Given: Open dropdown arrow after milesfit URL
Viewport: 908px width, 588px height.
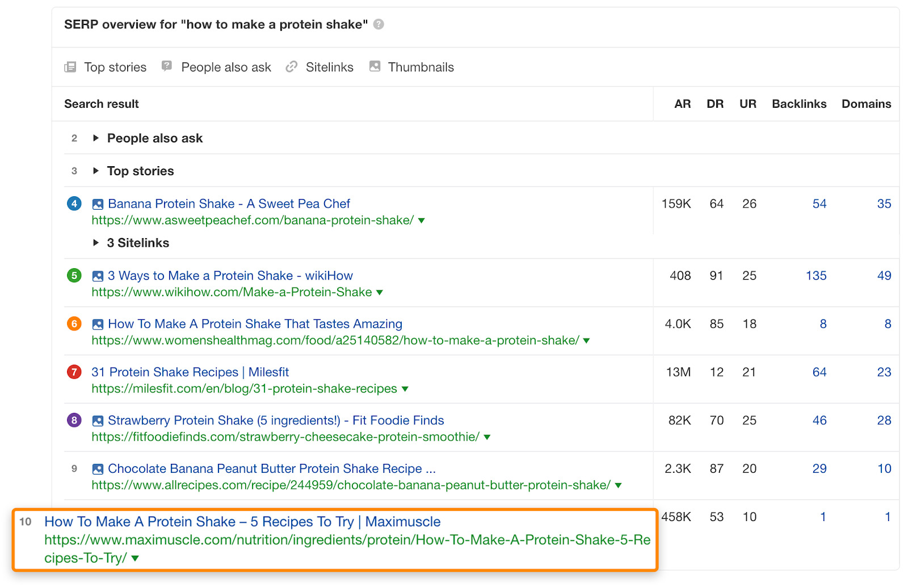Looking at the screenshot, I should point(405,389).
